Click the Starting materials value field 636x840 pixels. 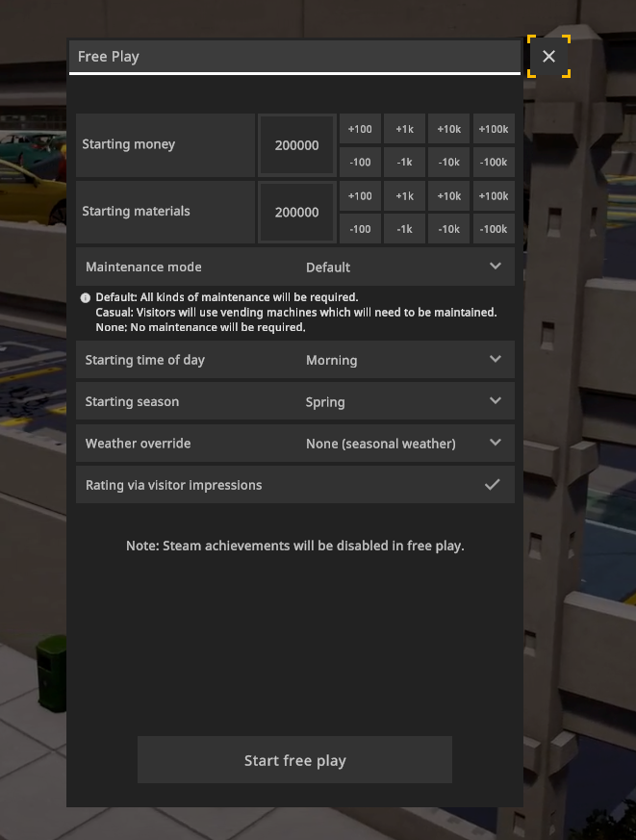[x=296, y=213]
